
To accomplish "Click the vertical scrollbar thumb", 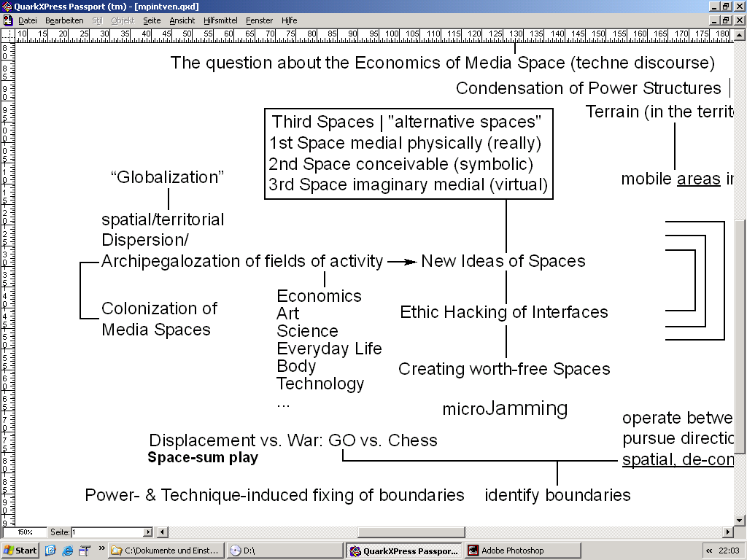I will (740, 337).
